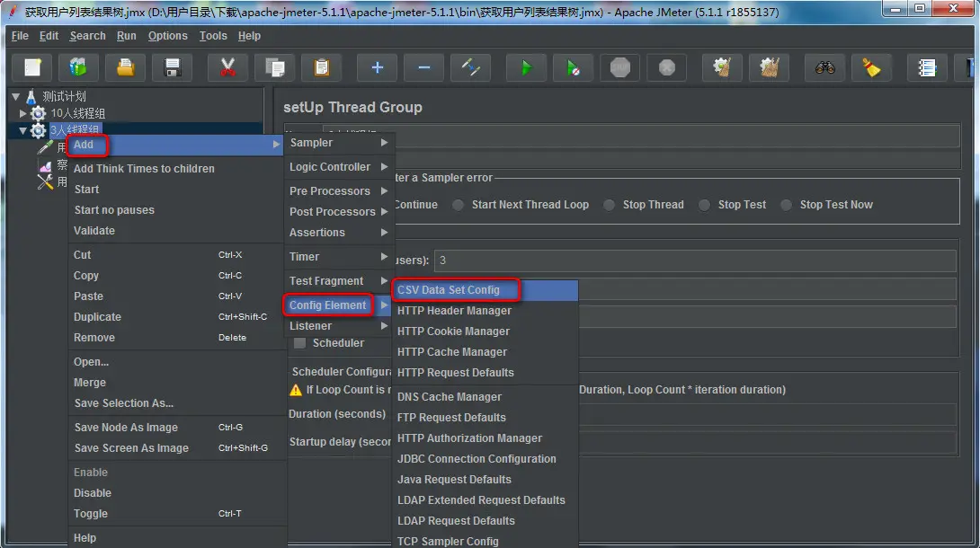Screen dimensions: 980x548
Task: Collapse the 测试计划 tree node
Action: tap(15, 97)
